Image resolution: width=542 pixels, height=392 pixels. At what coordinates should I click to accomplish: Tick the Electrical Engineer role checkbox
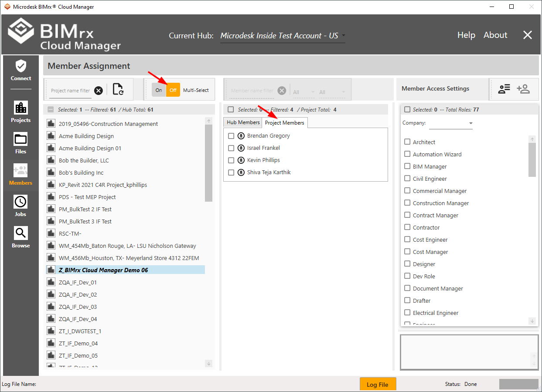(407, 313)
